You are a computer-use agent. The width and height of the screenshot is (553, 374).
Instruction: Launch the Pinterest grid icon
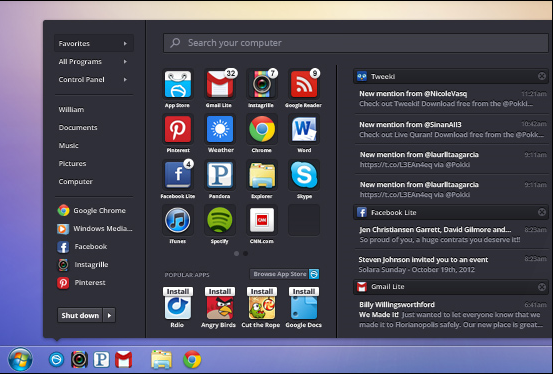178,129
